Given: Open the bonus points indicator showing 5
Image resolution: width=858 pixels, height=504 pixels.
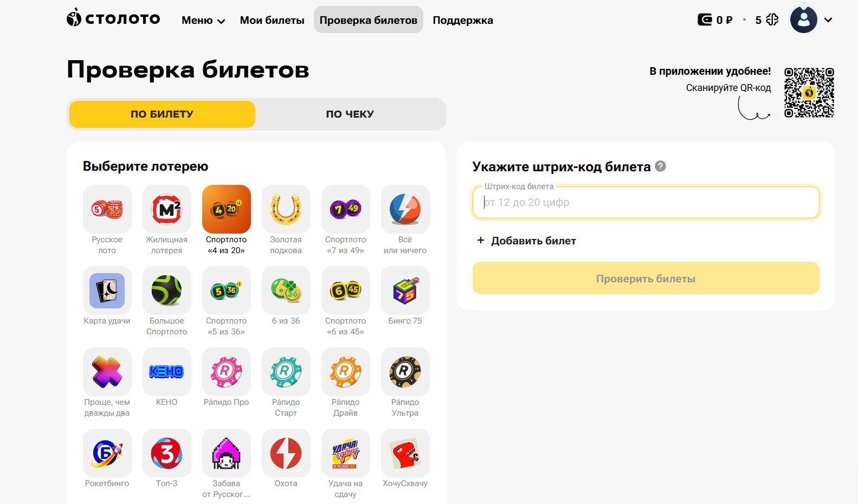Looking at the screenshot, I should point(766,20).
